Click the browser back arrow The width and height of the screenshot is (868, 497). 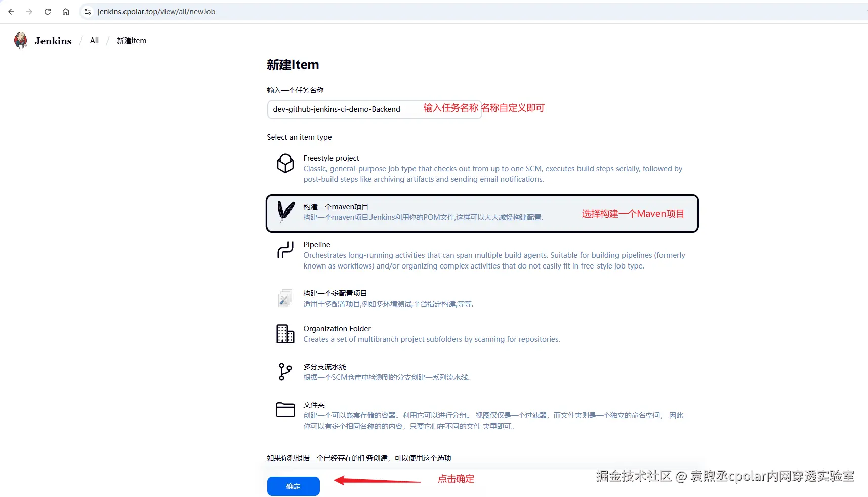pyautogui.click(x=11, y=12)
